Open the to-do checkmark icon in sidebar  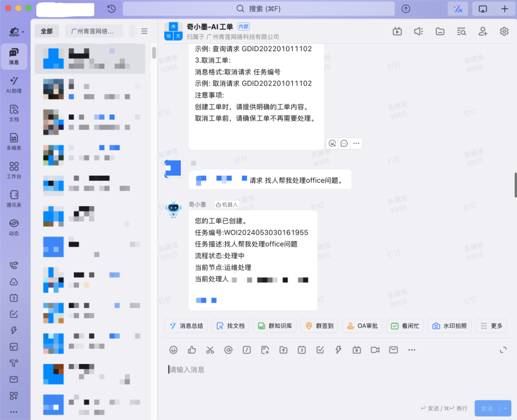[x=14, y=314]
